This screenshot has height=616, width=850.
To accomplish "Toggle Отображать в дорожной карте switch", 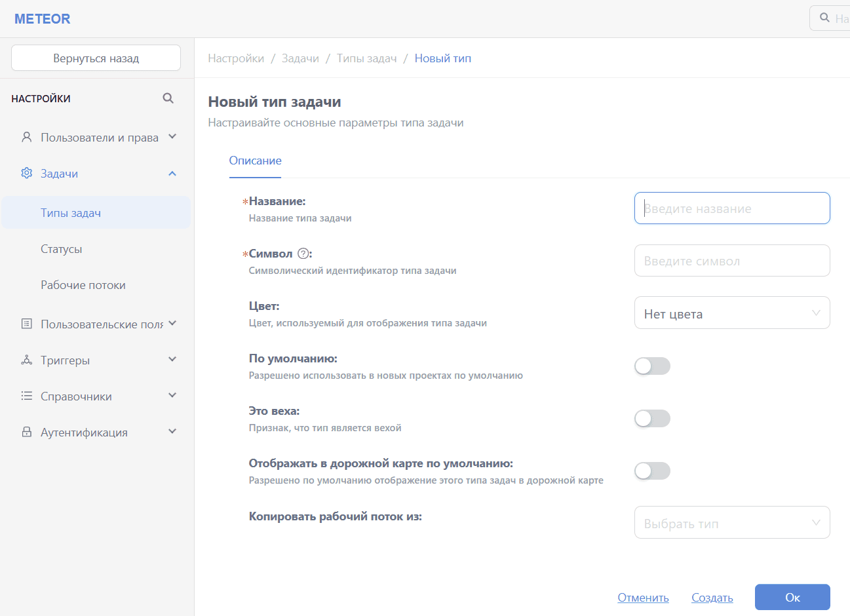I will [x=652, y=471].
